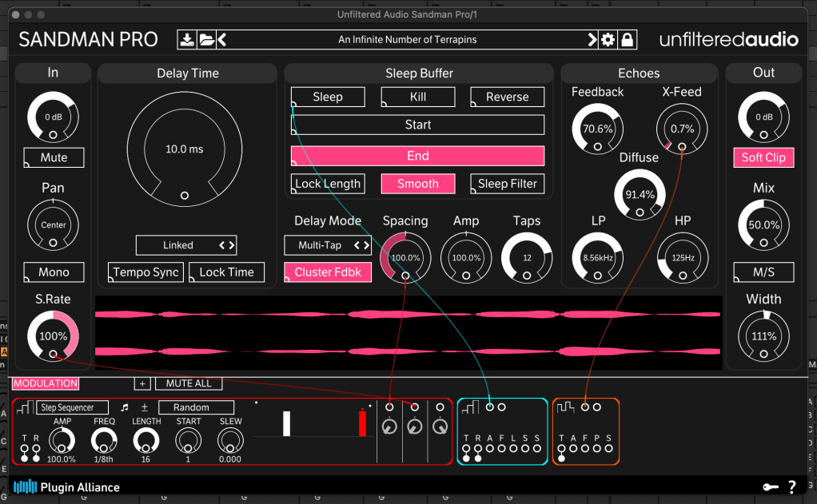Click the MODULATION section tab

click(46, 383)
